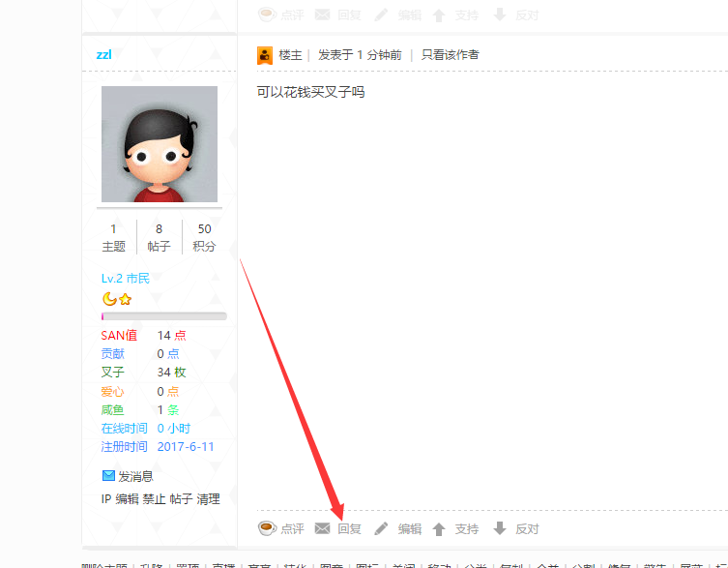Click the 点评 coffee cup icon below zzl's post
The image size is (728, 568).
(267, 528)
